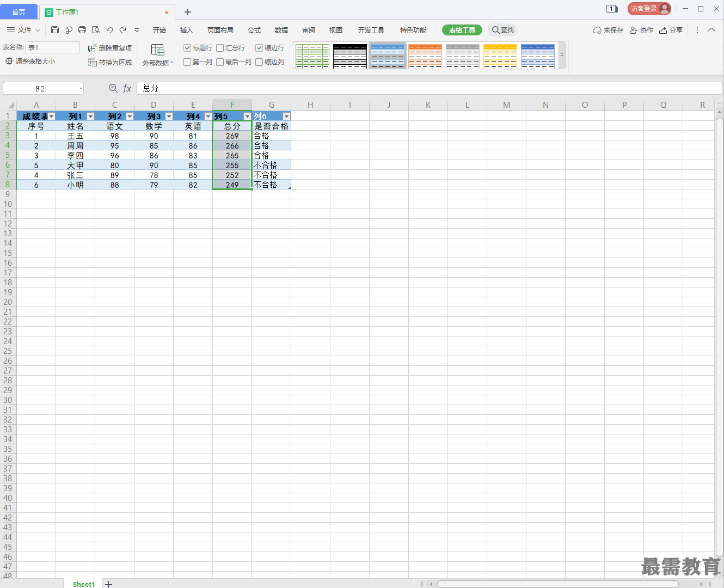Apply the green table style swatch
The image size is (724, 588).
(312, 56)
